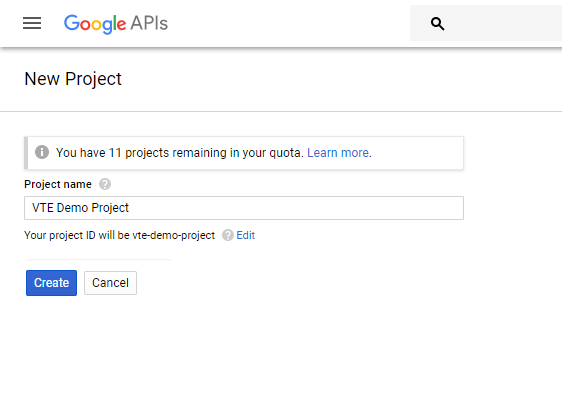Viewport: 562px width, 418px height.
Task: Cancel the new project creation
Action: pyautogui.click(x=110, y=283)
